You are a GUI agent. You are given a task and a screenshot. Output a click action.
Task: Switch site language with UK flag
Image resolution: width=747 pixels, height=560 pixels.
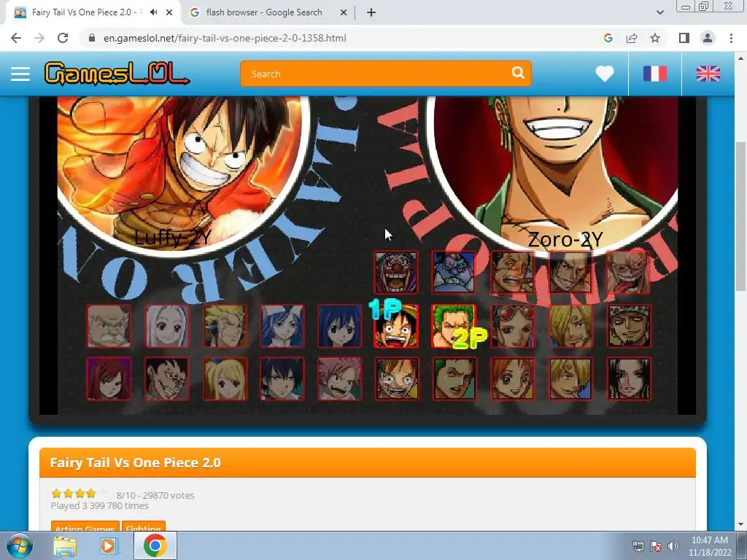(x=708, y=74)
